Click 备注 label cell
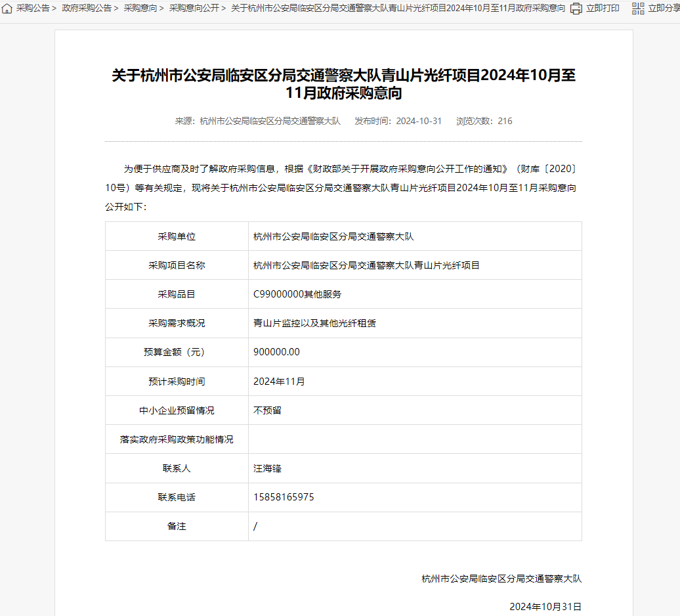The height and width of the screenshot is (616, 680). tap(177, 526)
